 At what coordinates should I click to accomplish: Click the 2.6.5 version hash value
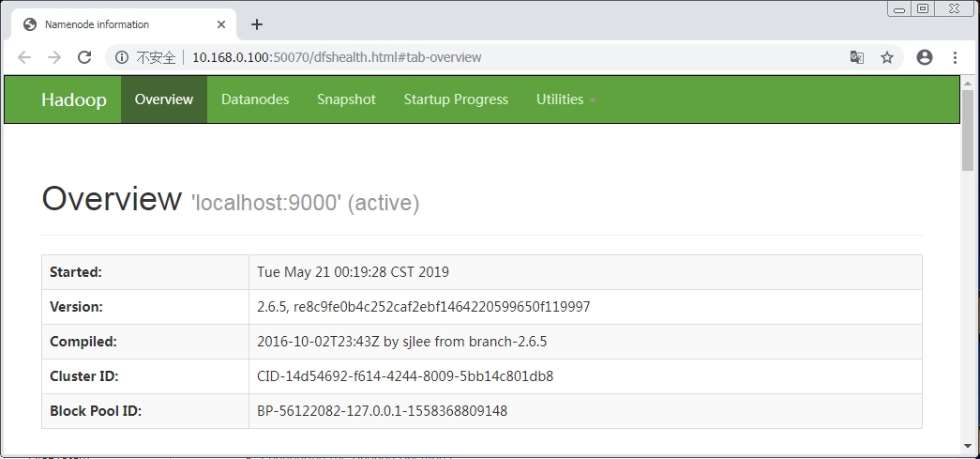point(424,307)
